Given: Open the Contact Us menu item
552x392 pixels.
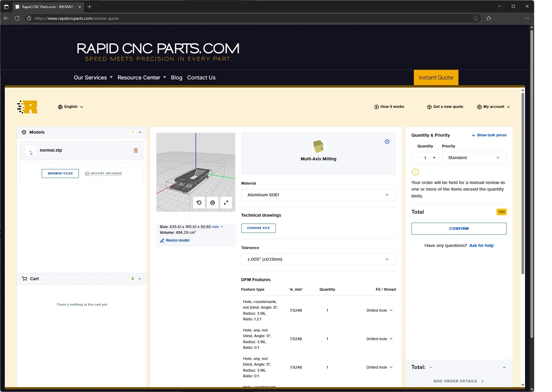Looking at the screenshot, I should [201, 77].
